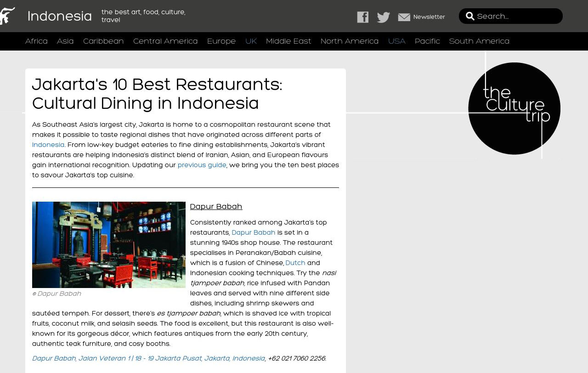Follow the Indonesia link in intro paragraph

[x=48, y=145]
